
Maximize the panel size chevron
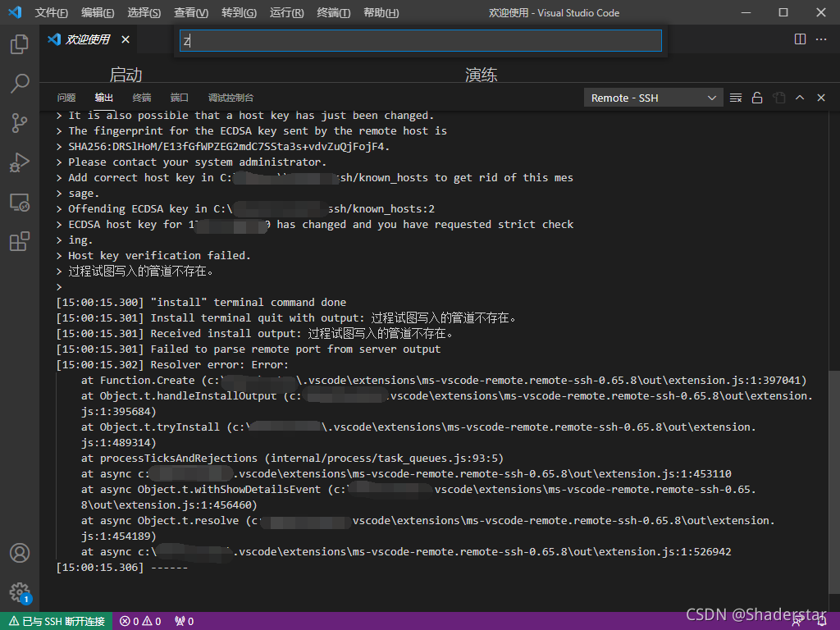pyautogui.click(x=800, y=98)
